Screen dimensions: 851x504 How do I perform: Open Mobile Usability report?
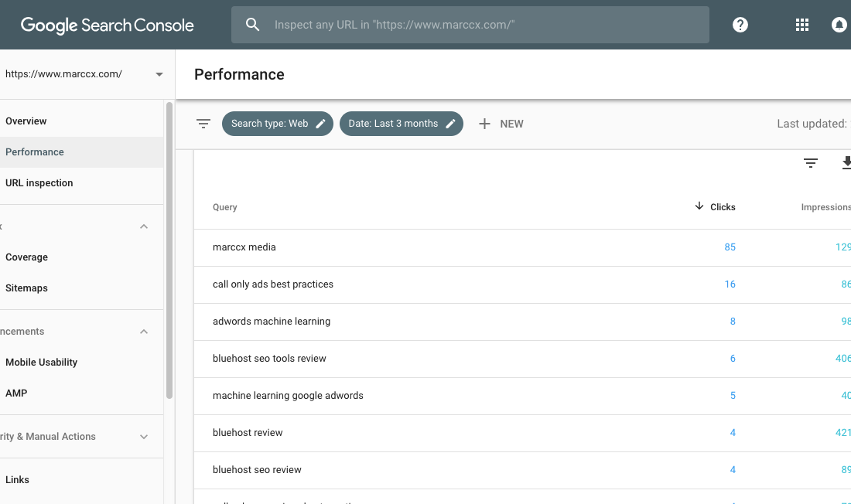[41, 362]
